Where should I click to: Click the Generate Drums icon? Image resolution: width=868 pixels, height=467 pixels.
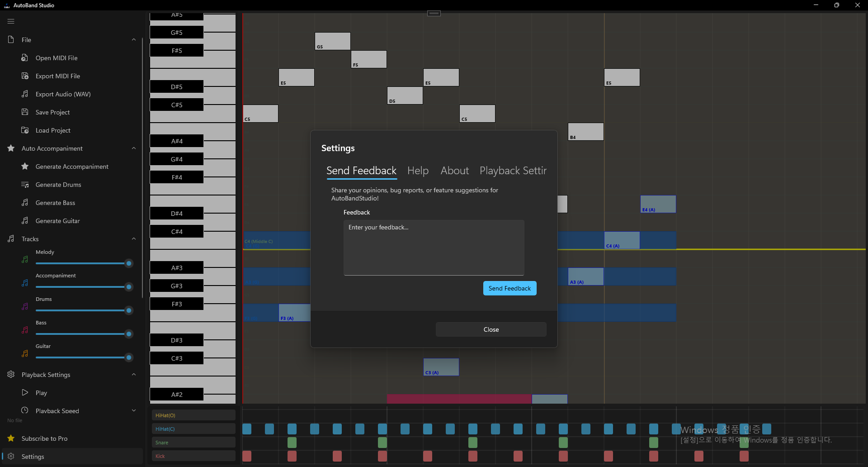[x=25, y=185]
